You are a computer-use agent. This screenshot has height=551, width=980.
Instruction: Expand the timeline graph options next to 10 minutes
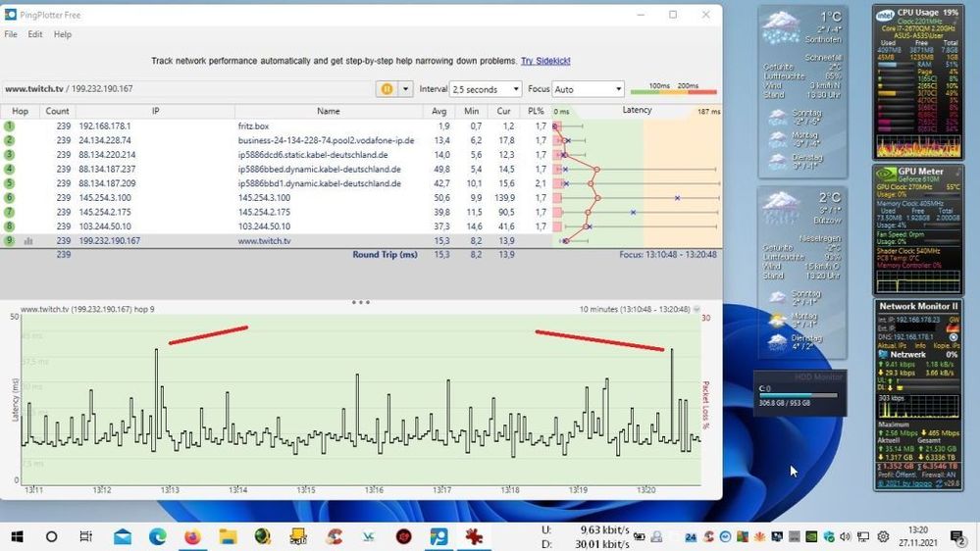point(696,309)
